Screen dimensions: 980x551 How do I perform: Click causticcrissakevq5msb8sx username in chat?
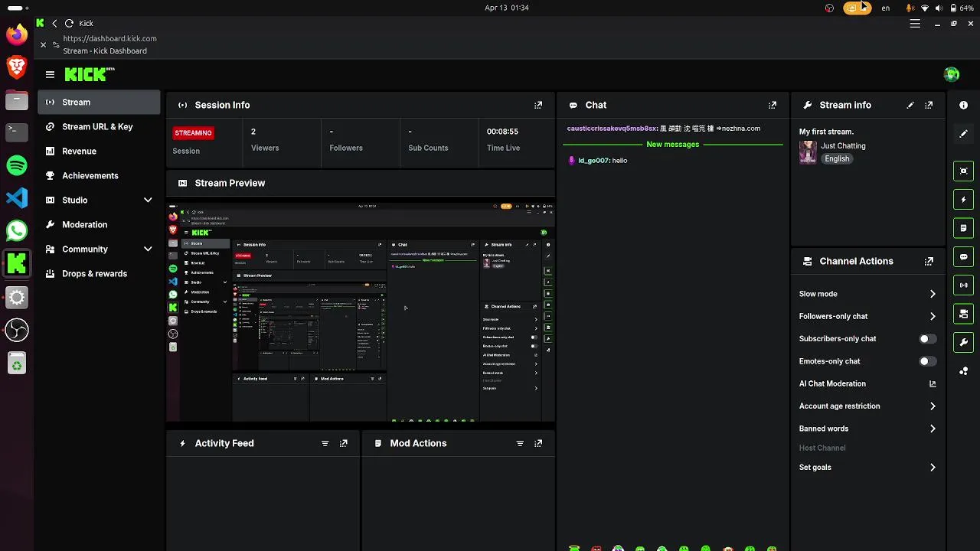point(611,129)
